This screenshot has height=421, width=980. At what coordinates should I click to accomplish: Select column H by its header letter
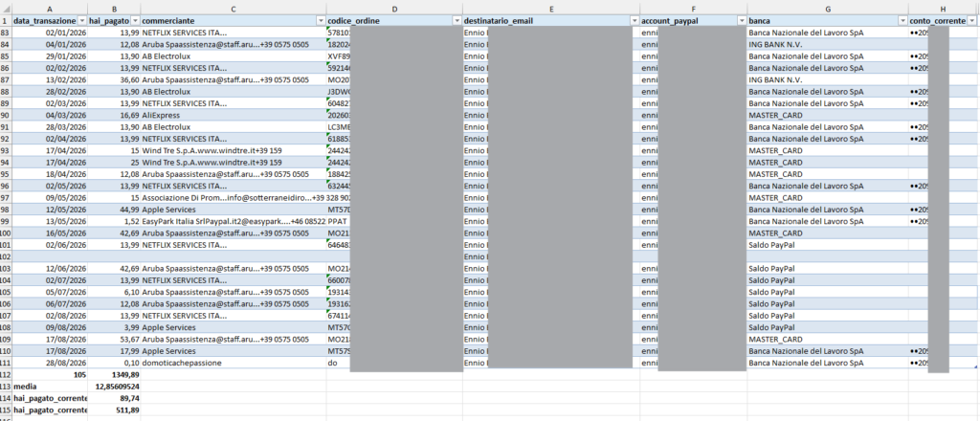point(943,8)
